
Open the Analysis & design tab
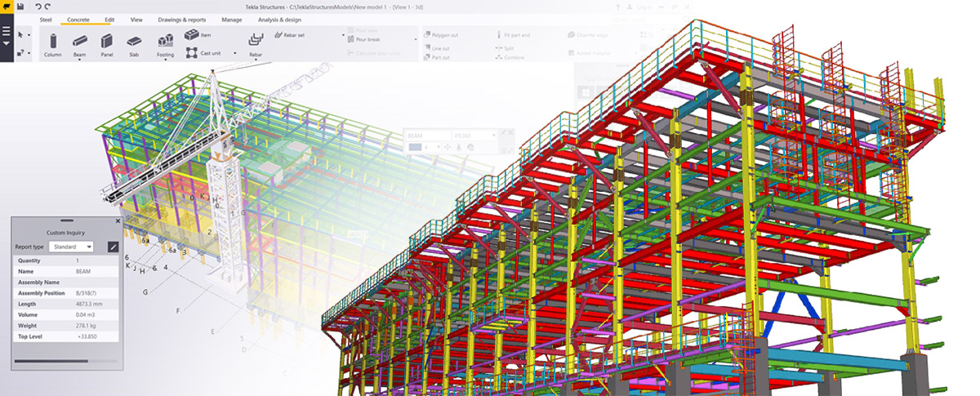281,19
